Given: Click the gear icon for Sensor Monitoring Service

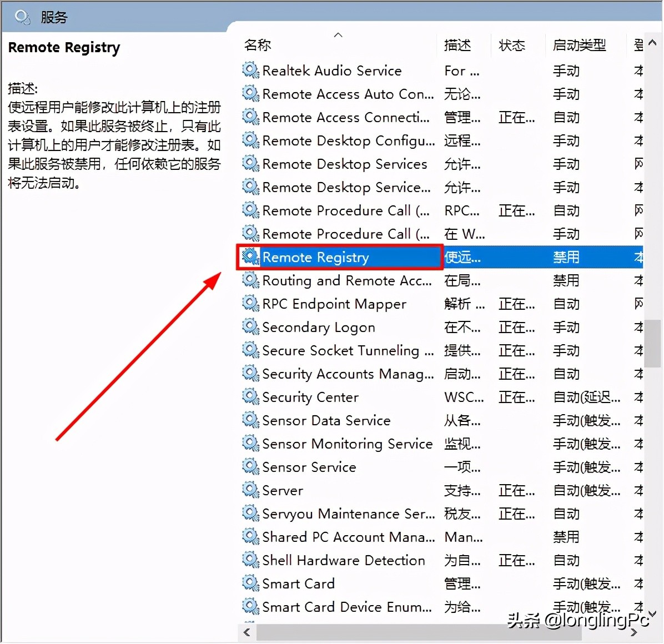Looking at the screenshot, I should click(x=250, y=444).
